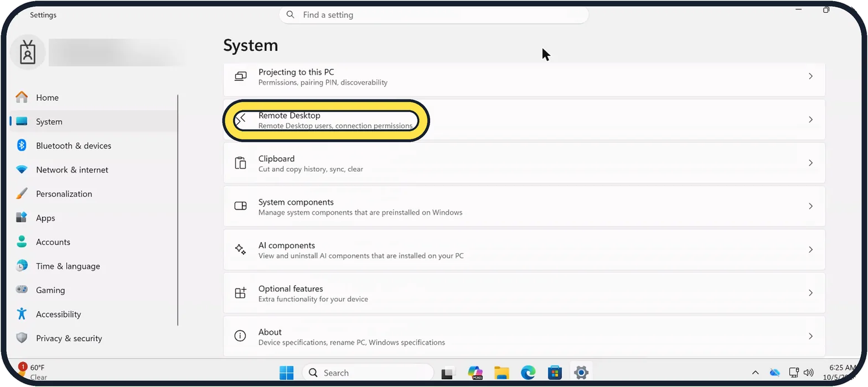Click the Time & language globe icon
This screenshot has height=387, width=868.
[22, 266]
